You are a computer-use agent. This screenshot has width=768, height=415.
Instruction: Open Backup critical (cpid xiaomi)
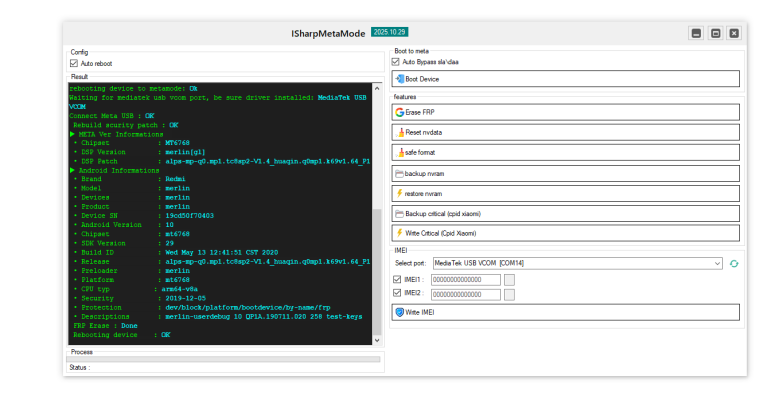[566, 213]
